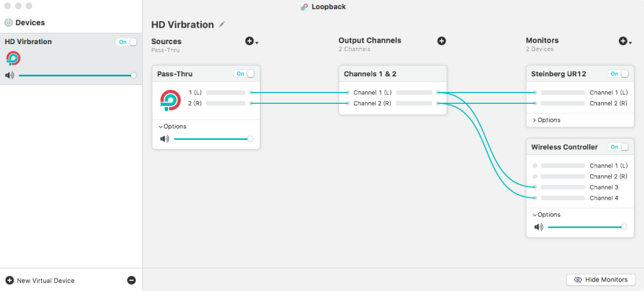Click the Pass-Thru 1 (L) output connector dot

[x=252, y=93]
